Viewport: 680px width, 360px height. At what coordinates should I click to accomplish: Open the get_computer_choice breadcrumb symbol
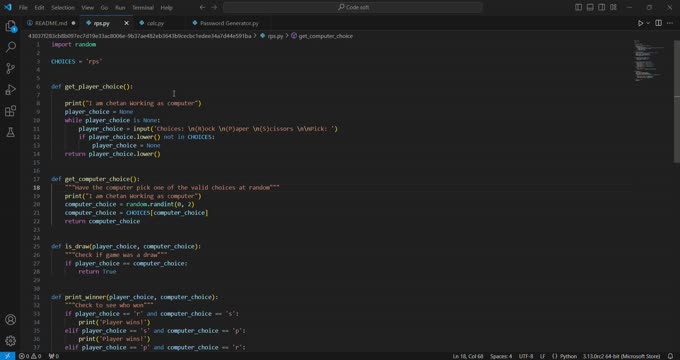point(322,36)
